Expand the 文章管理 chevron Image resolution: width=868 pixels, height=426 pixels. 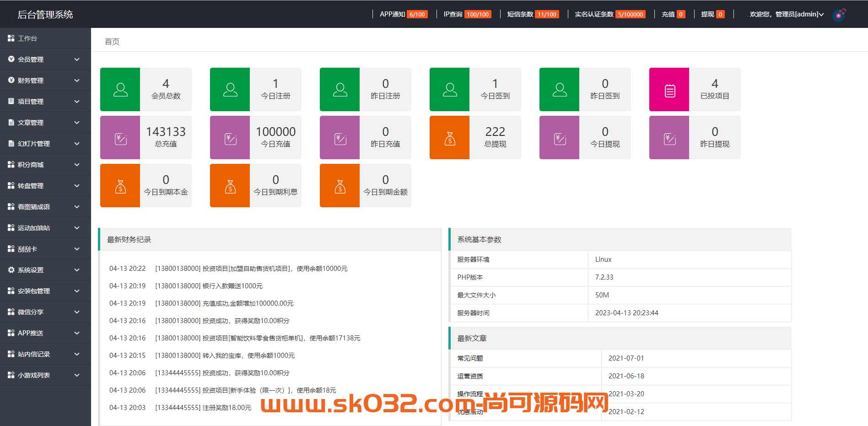pos(77,123)
